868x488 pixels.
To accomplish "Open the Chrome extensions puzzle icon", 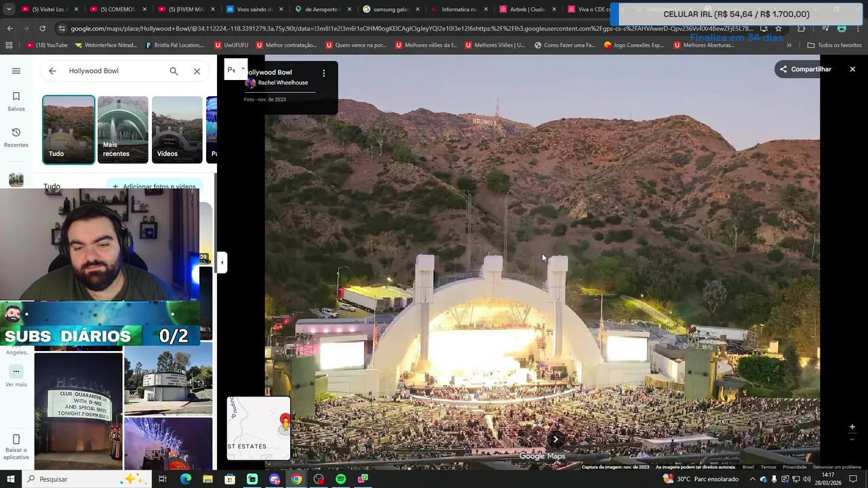I will pyautogui.click(x=802, y=28).
